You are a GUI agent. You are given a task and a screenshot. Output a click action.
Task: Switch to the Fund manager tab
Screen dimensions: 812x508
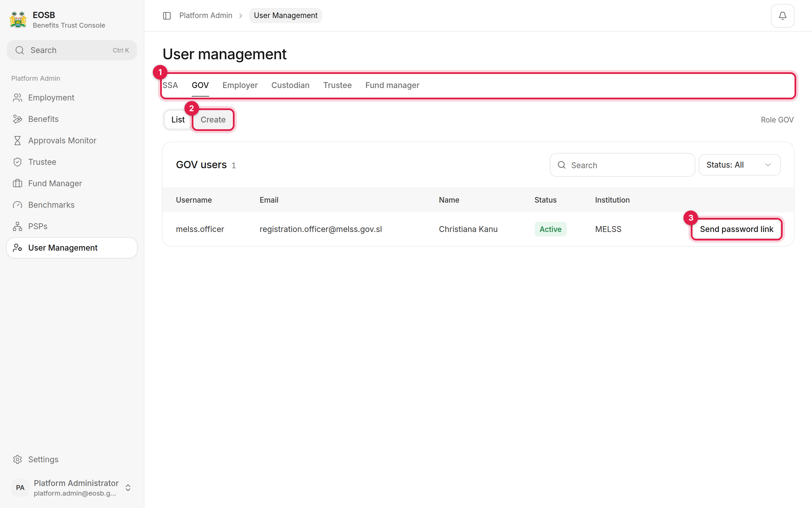tap(392, 85)
